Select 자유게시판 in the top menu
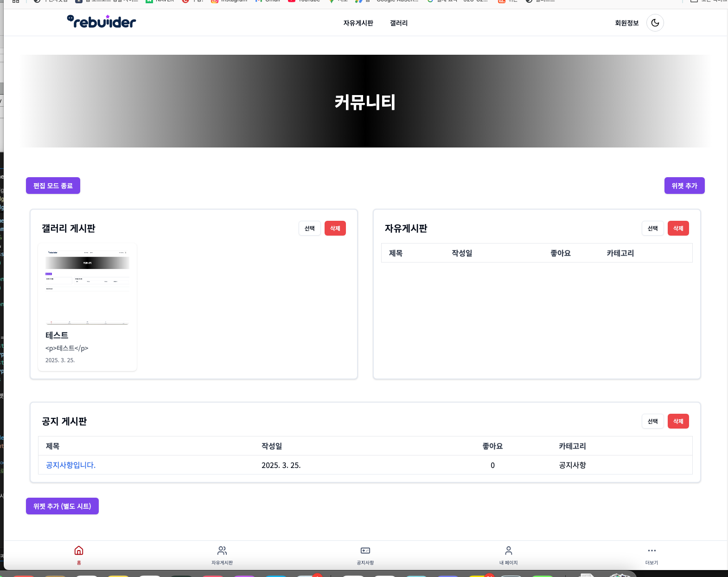Image resolution: width=728 pixels, height=577 pixels. tap(358, 23)
